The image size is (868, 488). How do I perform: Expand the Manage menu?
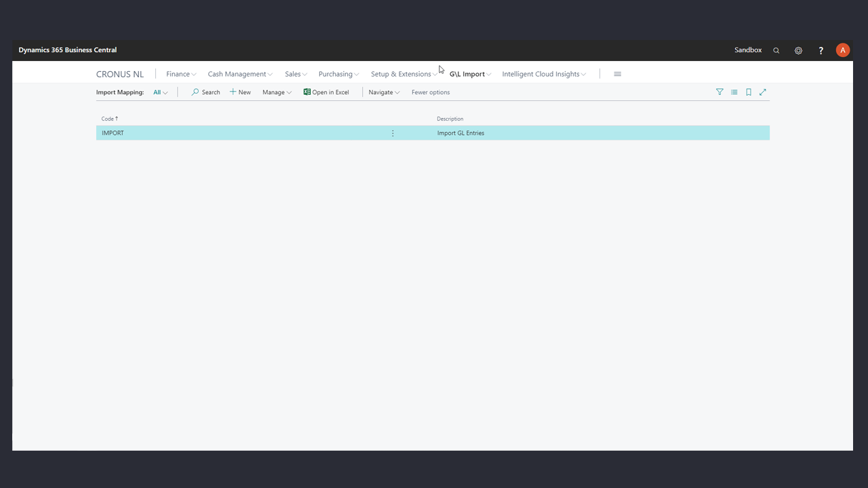[277, 92]
